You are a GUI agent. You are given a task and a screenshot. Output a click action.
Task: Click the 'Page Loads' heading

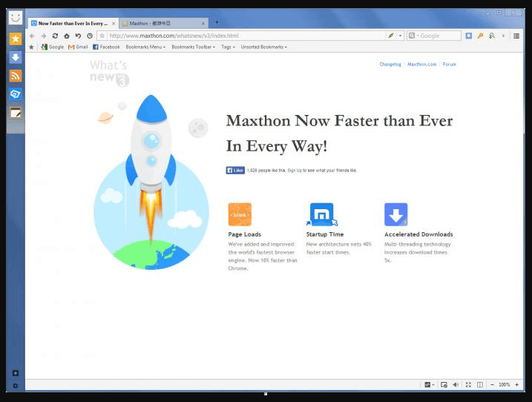tap(244, 234)
